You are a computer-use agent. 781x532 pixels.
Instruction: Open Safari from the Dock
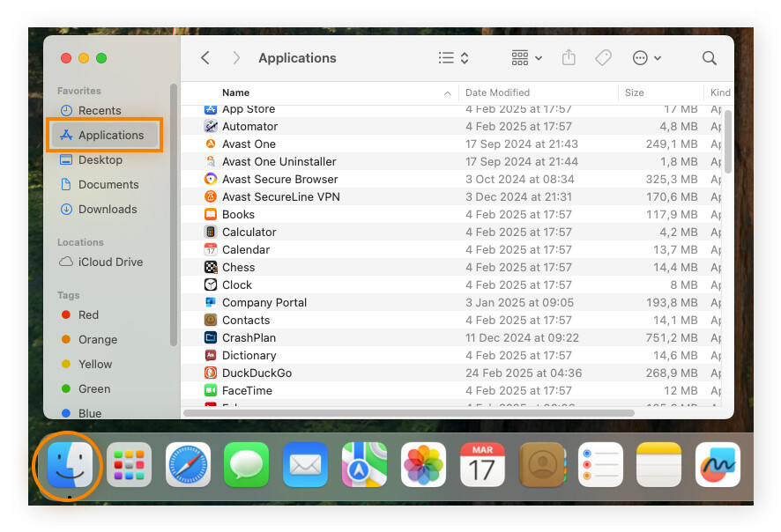(187, 465)
